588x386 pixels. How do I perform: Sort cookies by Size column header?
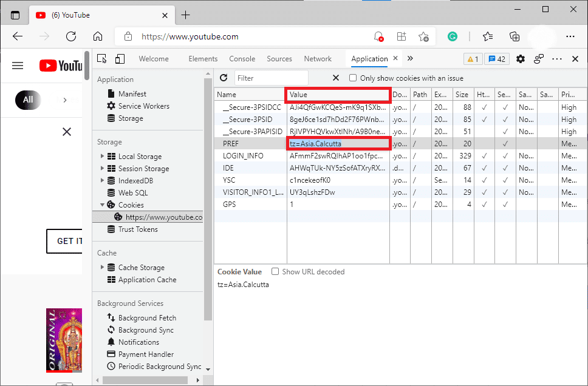pyautogui.click(x=462, y=95)
